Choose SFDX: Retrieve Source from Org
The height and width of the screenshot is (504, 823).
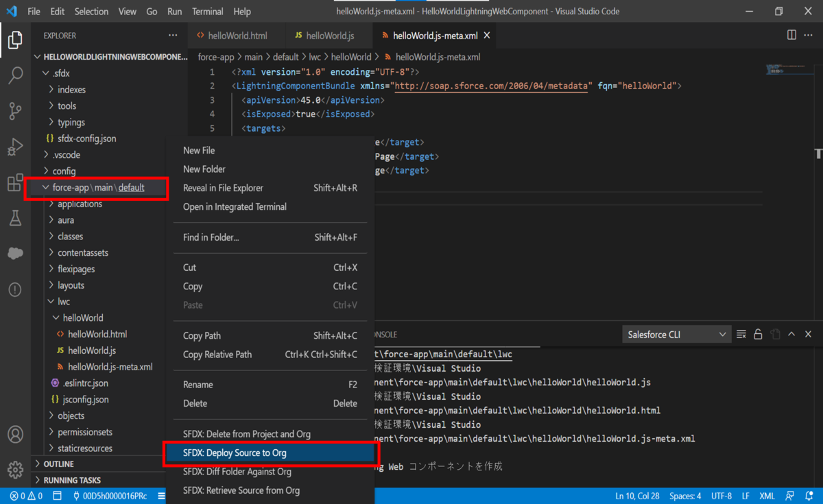270,491
